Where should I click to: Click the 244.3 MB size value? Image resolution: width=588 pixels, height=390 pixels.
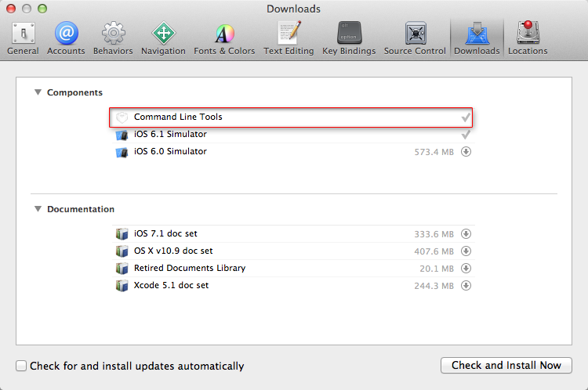click(x=434, y=286)
